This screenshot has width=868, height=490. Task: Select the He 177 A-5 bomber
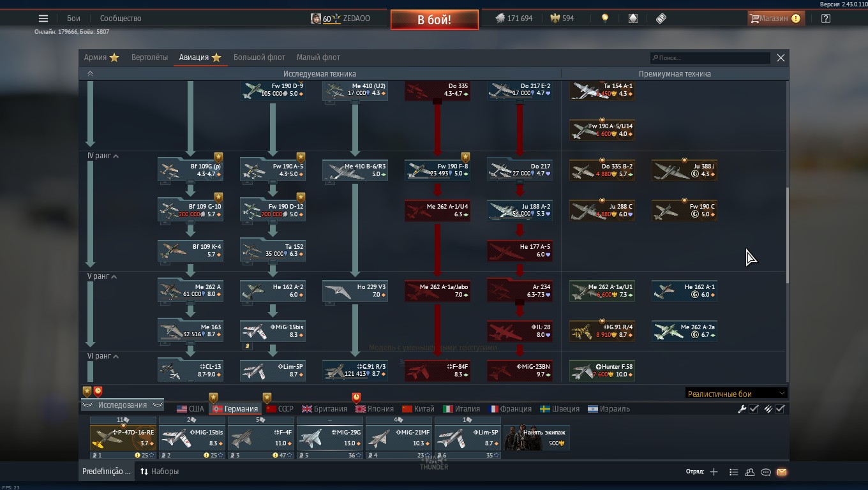[520, 250]
